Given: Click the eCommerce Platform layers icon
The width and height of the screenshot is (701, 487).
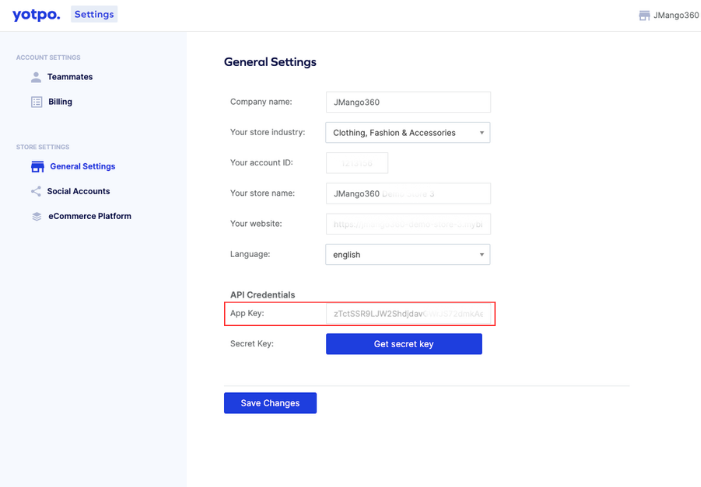Looking at the screenshot, I should point(37,216).
